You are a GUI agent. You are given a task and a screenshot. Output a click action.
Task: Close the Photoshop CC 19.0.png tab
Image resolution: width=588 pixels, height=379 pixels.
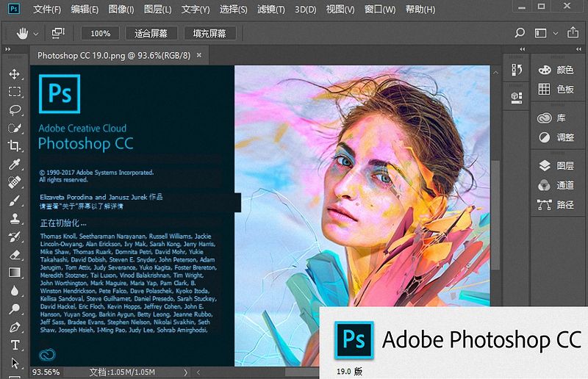click(199, 55)
